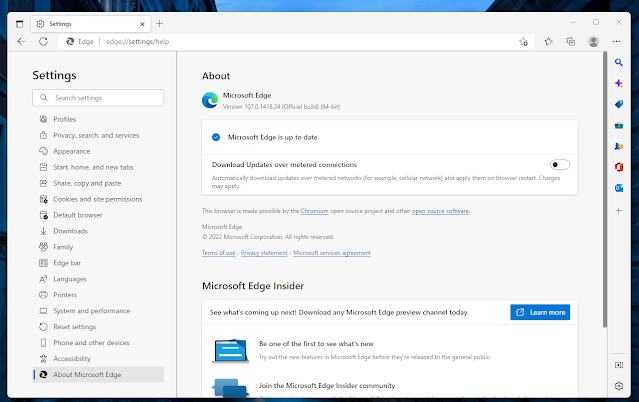Add this page to favorites star icon
Viewport: 639px width, 402px height.
coord(524,42)
